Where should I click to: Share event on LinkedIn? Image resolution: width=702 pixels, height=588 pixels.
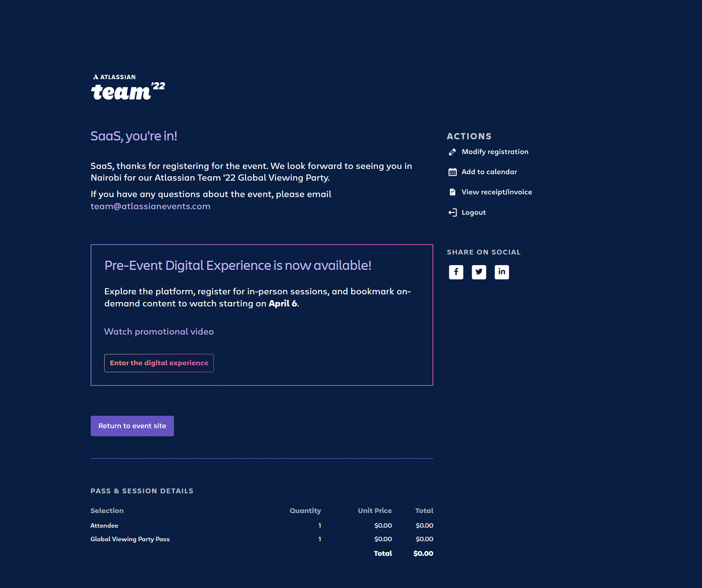(502, 272)
